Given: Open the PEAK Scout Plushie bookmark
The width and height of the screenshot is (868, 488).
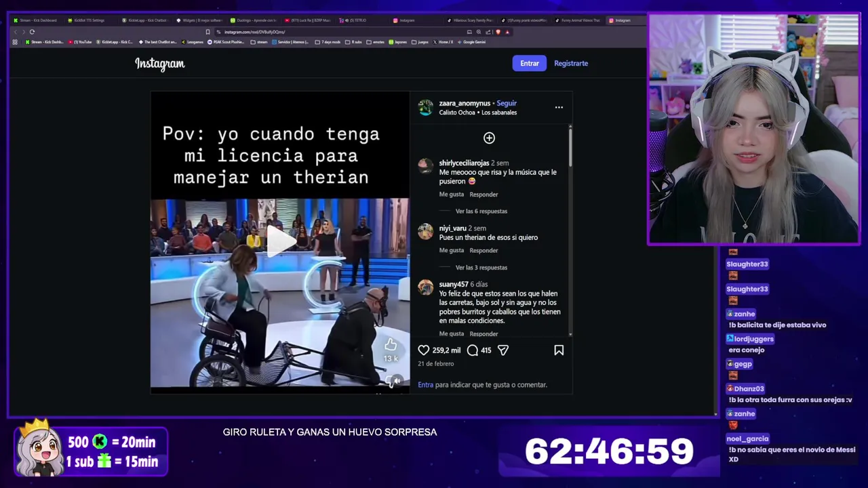Looking at the screenshot, I should pyautogui.click(x=226, y=42).
